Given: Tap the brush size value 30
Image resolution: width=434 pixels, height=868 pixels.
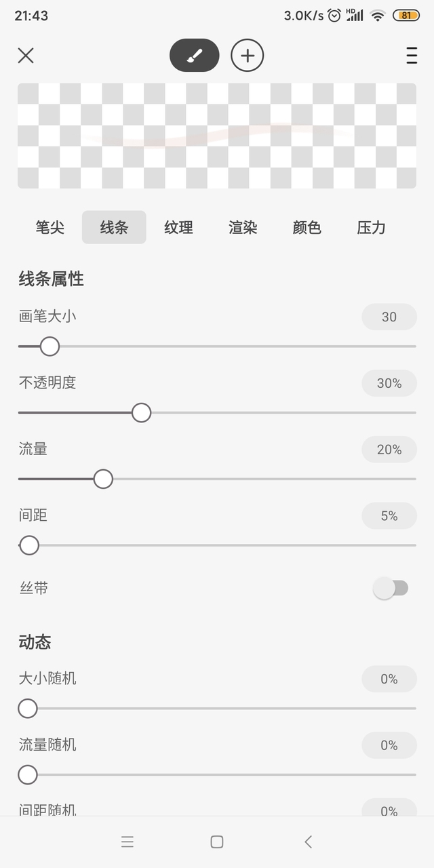Looking at the screenshot, I should 389,317.
